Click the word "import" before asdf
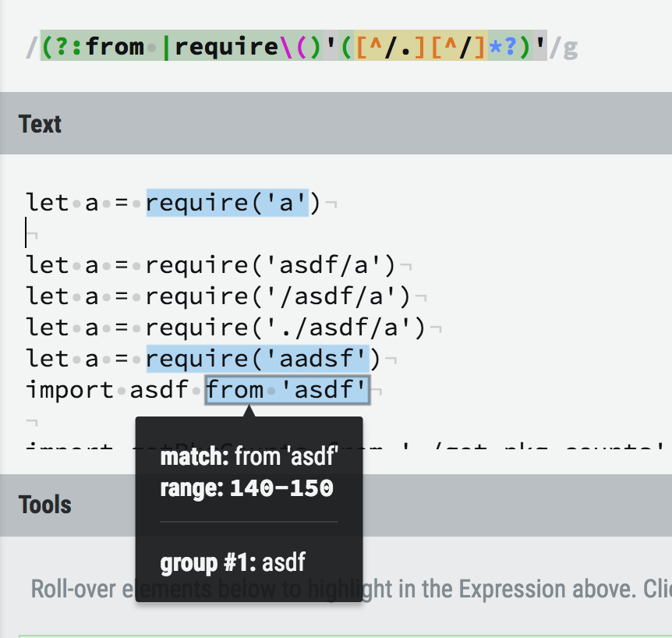Viewport: 672px width, 638px height. point(70,389)
